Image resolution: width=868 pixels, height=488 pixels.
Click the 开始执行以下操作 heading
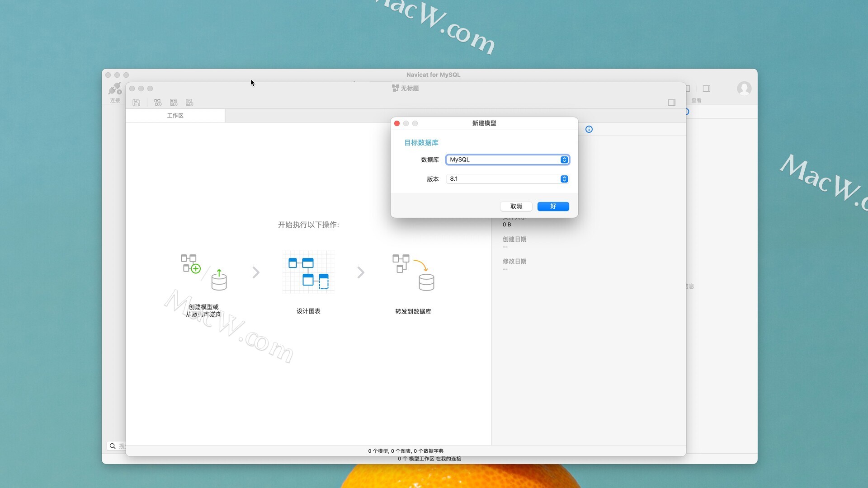tap(308, 225)
